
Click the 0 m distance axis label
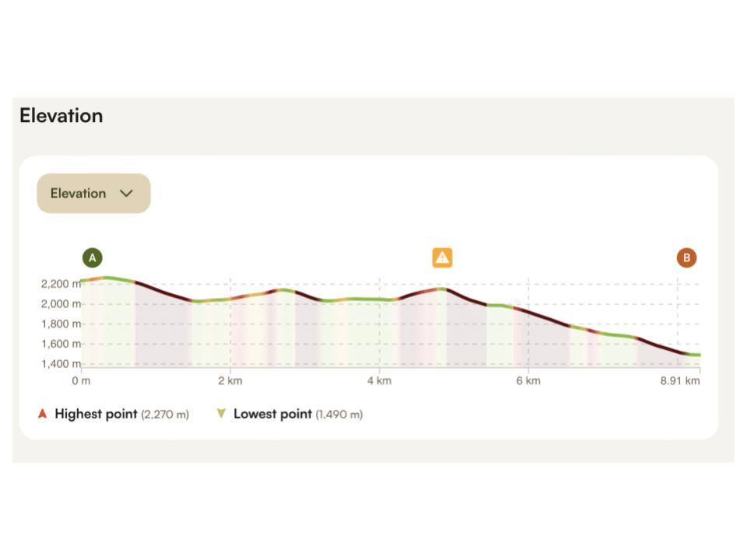coord(81,381)
